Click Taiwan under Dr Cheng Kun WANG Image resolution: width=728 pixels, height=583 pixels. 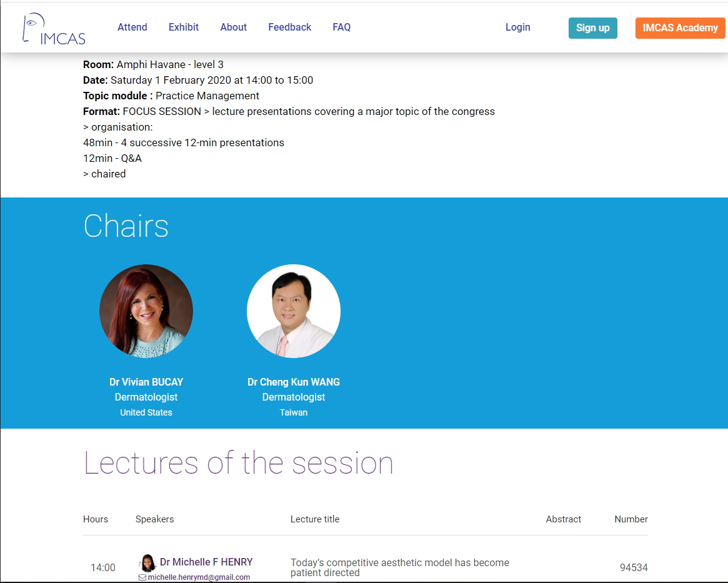point(294,412)
